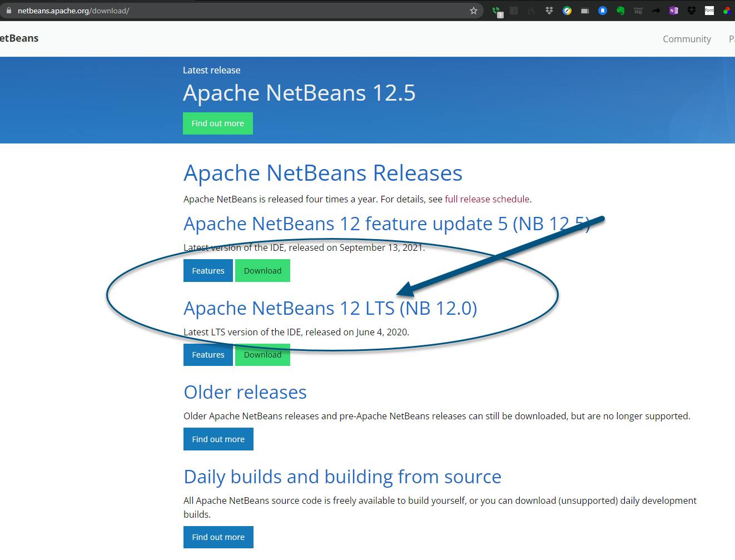Open the full release schedule link
The width and height of the screenshot is (735, 560).
(487, 199)
